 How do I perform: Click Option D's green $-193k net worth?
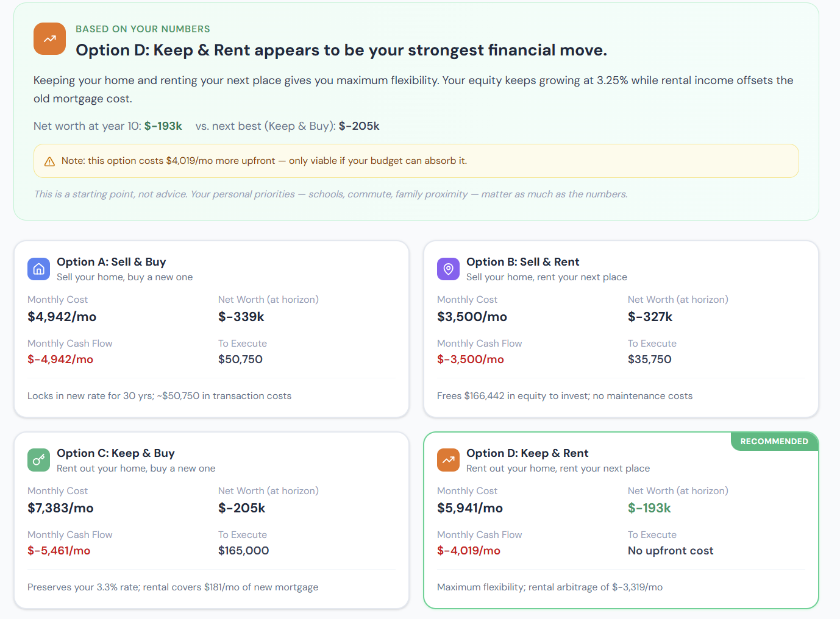[x=649, y=508]
